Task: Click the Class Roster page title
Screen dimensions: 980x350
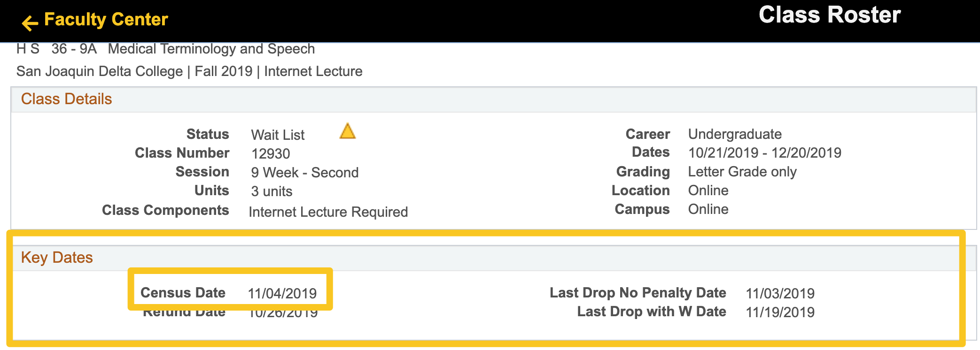Action: pyautogui.click(x=829, y=15)
